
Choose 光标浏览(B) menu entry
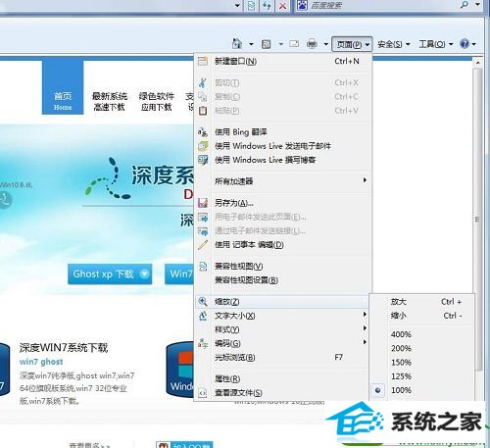point(283,358)
